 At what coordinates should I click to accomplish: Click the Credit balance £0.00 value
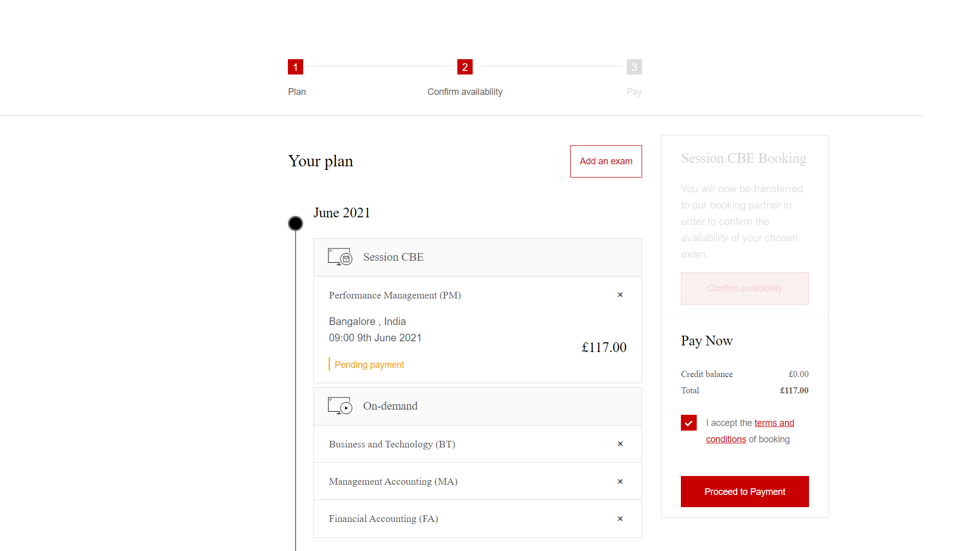coord(798,374)
